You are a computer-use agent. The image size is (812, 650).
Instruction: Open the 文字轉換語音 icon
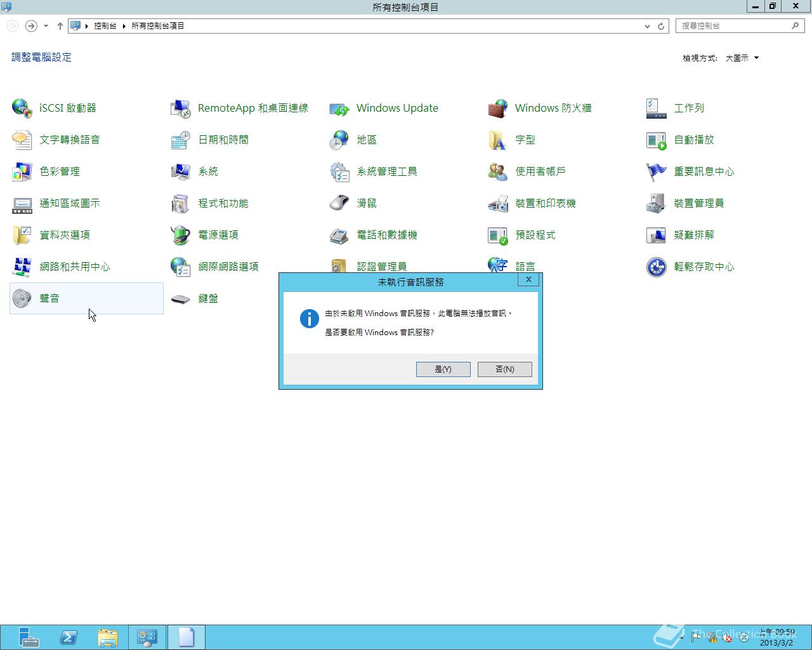coord(22,140)
